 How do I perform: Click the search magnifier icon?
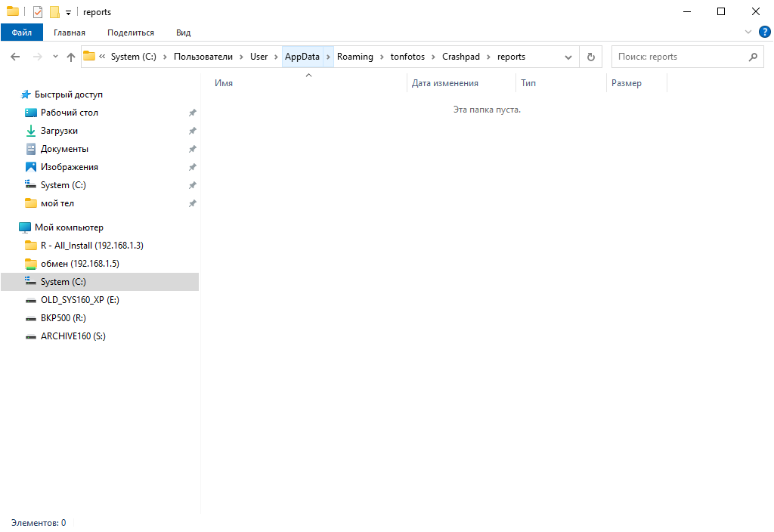click(752, 57)
